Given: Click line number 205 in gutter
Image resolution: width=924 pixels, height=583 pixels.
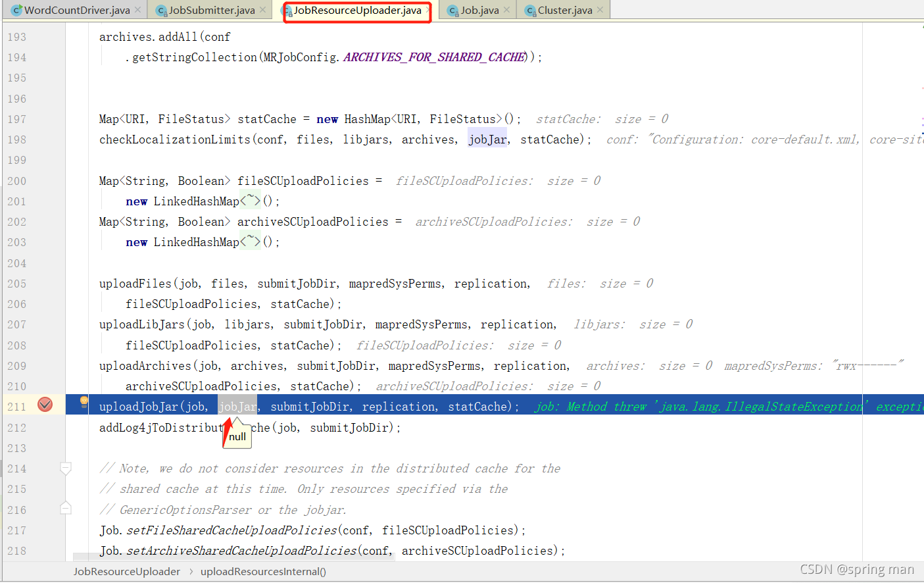Looking at the screenshot, I should [x=17, y=284].
